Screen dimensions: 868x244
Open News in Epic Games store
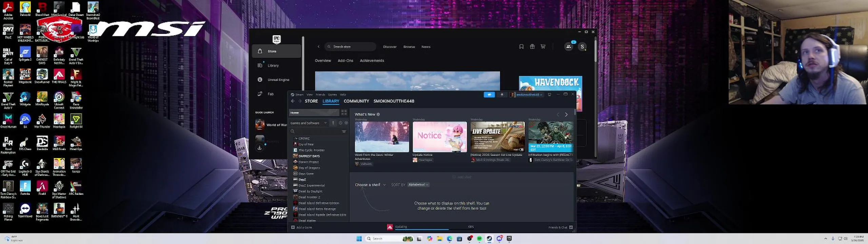coord(426,47)
